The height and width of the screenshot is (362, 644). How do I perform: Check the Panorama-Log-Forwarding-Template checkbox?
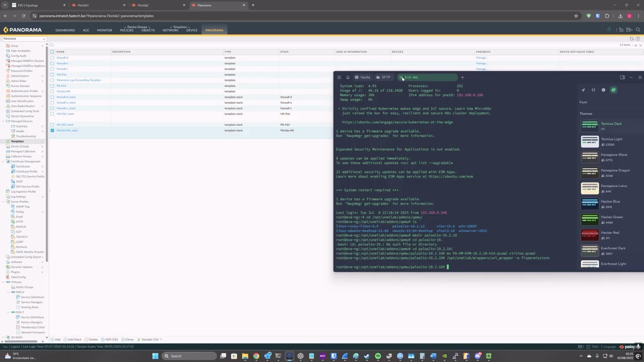coord(52,80)
